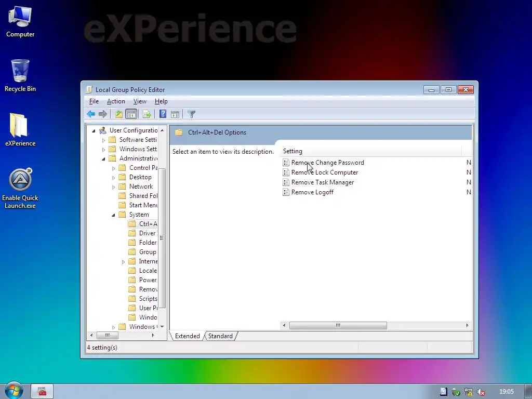Open the Computer desktop icon
The height and width of the screenshot is (399, 532).
coord(20,22)
